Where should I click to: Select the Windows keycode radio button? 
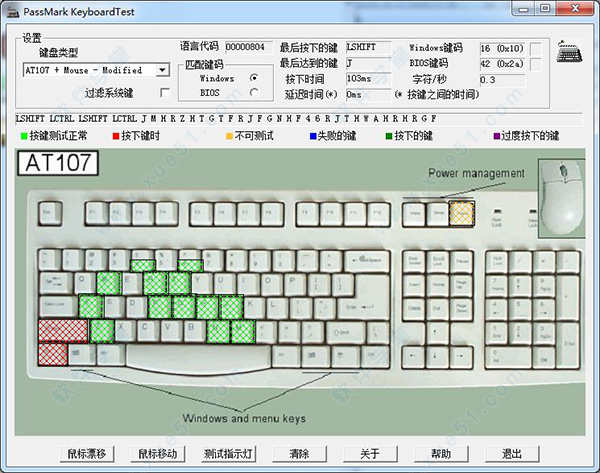coord(254,78)
